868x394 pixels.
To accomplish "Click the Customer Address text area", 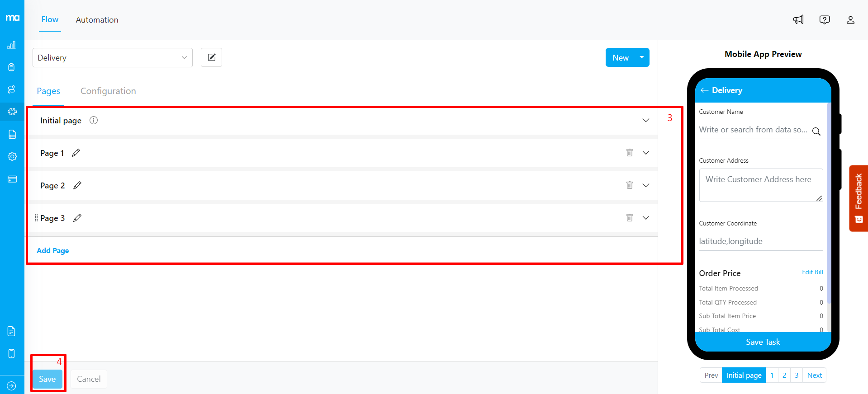I will click(x=761, y=185).
